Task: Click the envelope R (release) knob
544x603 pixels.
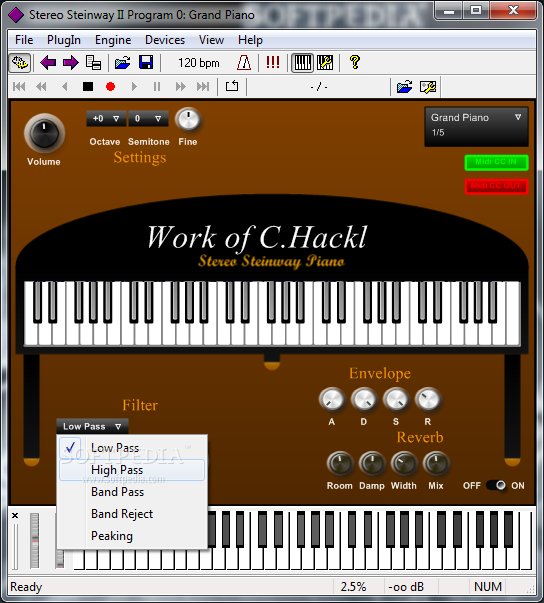Action: [x=428, y=399]
